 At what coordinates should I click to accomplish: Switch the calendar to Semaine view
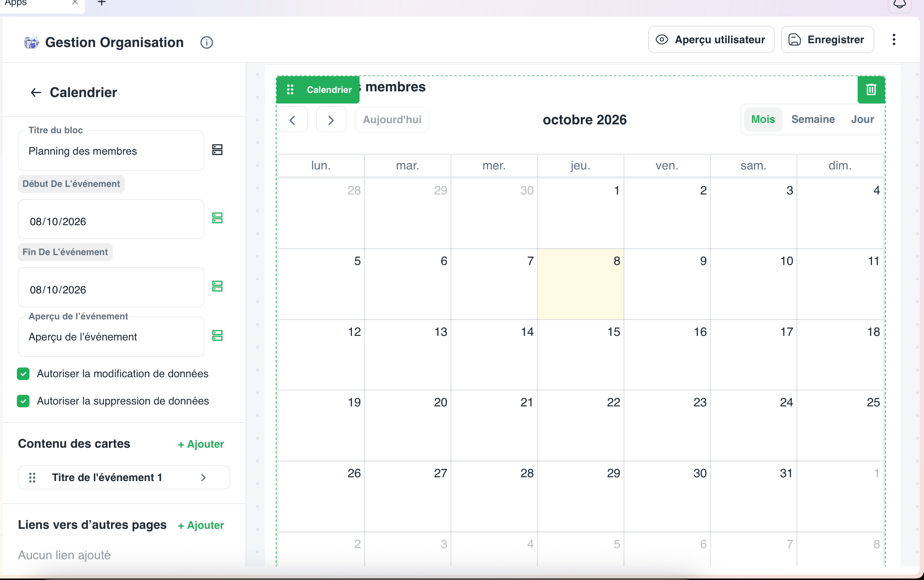click(x=813, y=119)
